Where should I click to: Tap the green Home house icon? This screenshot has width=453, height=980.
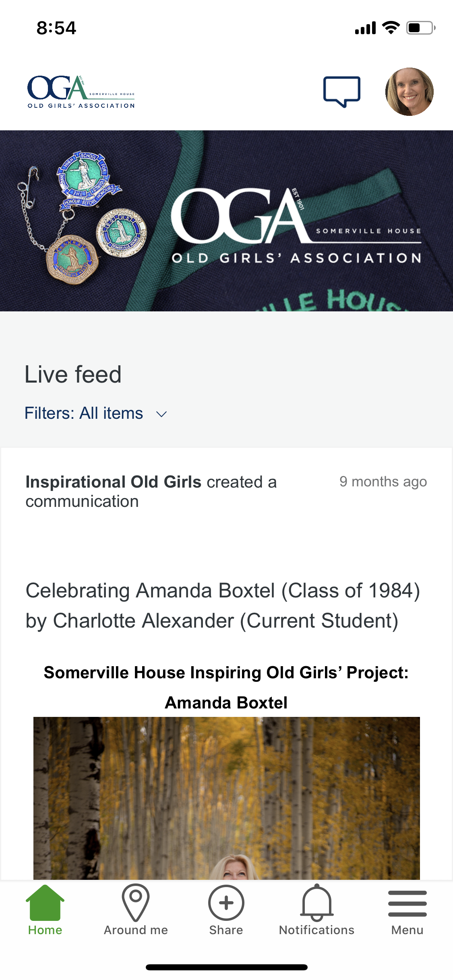(45, 903)
